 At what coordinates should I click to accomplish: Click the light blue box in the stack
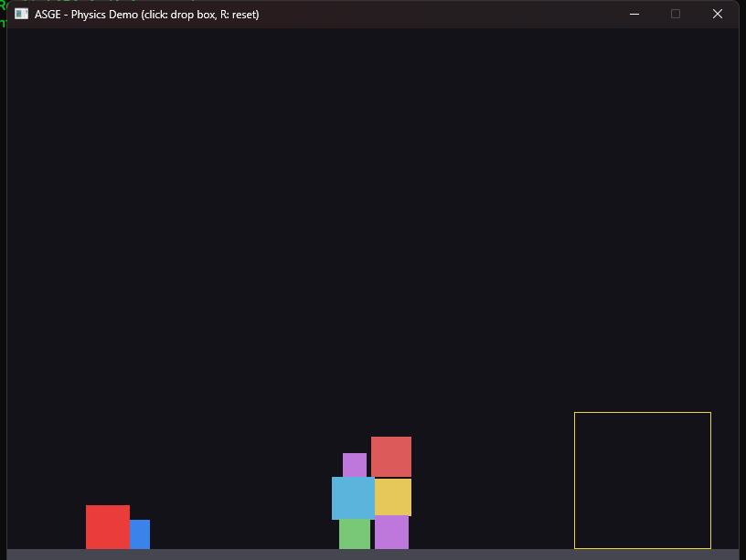tap(353, 498)
